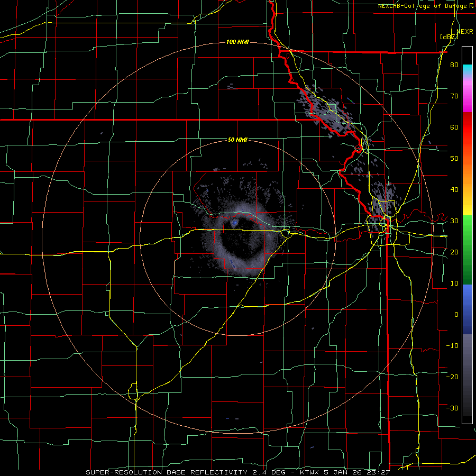This screenshot has height=476, width=476.
Task: Click the NEXR label above the color scale
Action: (465, 32)
